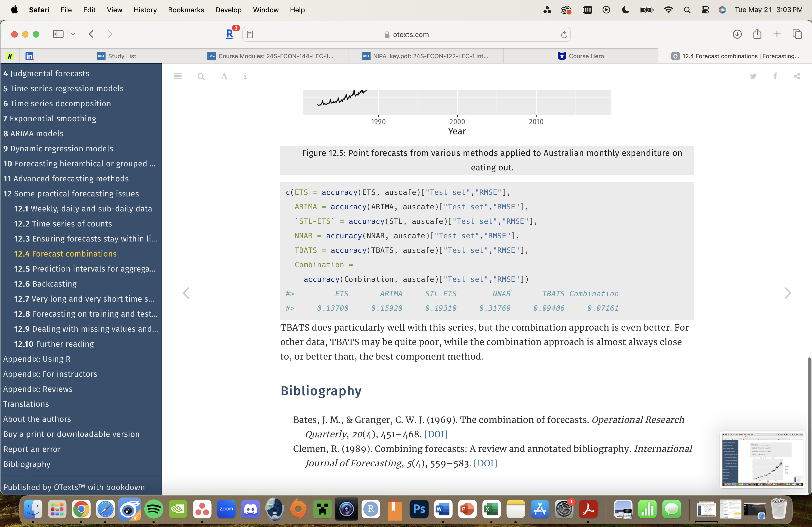This screenshot has width=812, height=527.
Task: Open the font settings
Action: pos(224,76)
